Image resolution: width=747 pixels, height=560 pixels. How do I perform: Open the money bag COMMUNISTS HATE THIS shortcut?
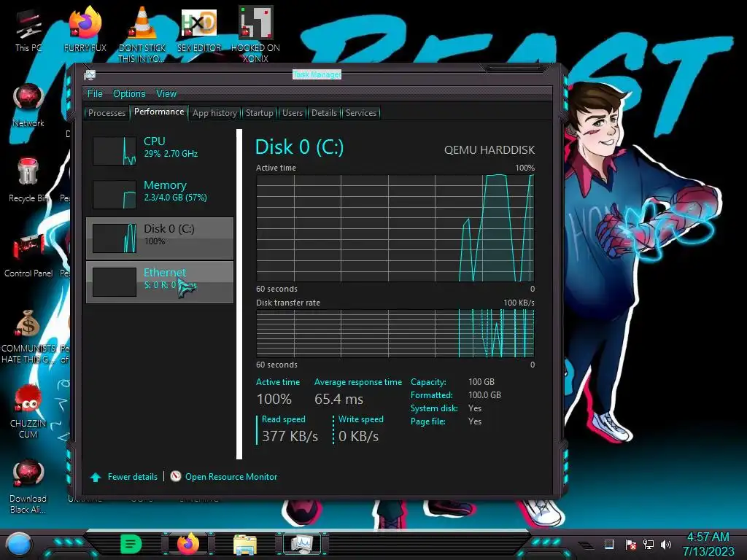coord(28,335)
